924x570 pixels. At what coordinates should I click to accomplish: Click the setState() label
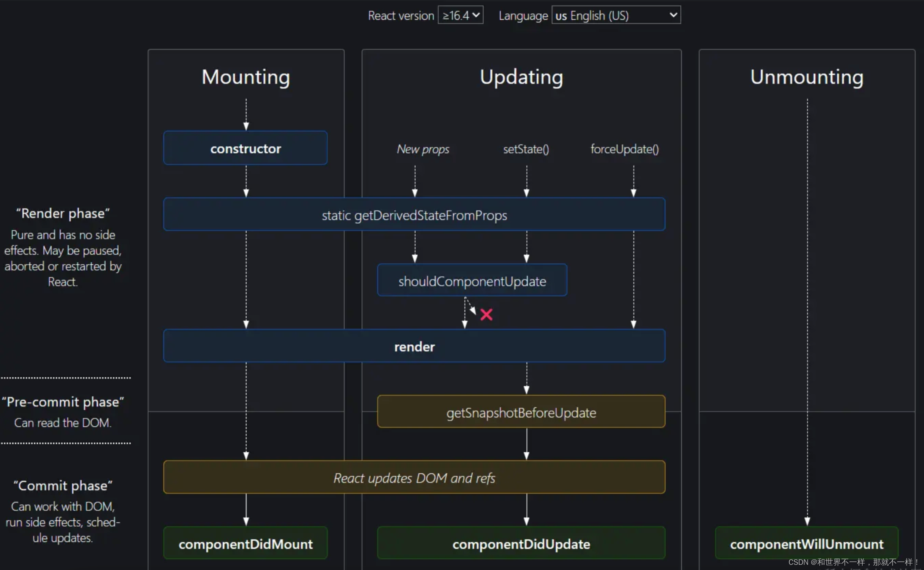tap(526, 149)
